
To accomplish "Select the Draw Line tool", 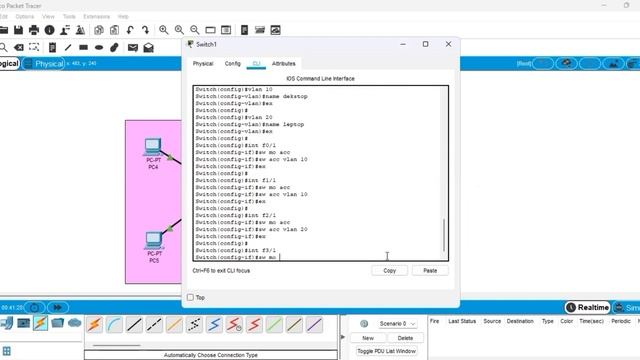I will coord(68,48).
